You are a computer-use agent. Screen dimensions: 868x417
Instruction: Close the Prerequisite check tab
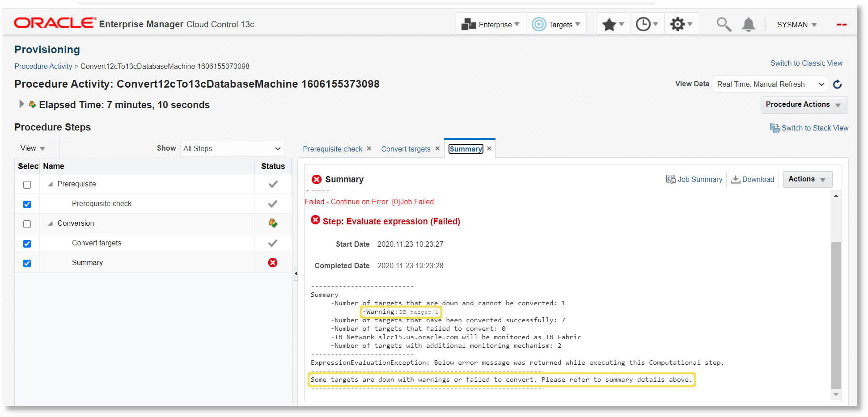coord(369,148)
